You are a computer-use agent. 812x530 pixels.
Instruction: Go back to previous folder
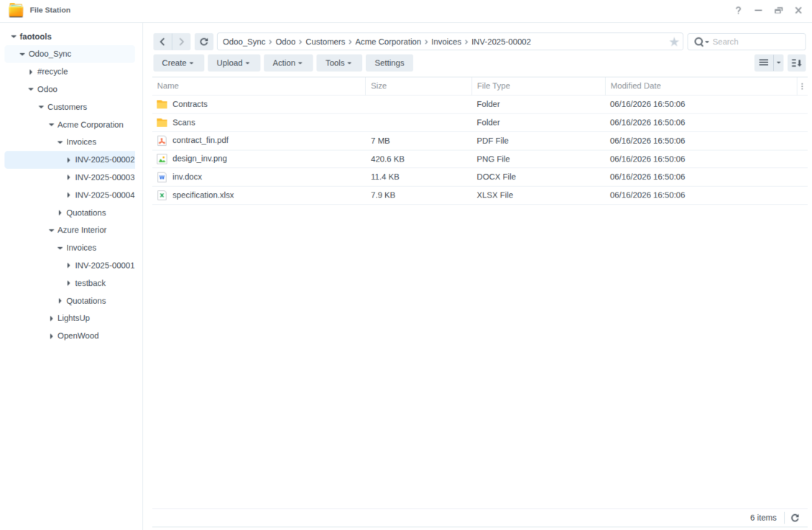(x=162, y=42)
